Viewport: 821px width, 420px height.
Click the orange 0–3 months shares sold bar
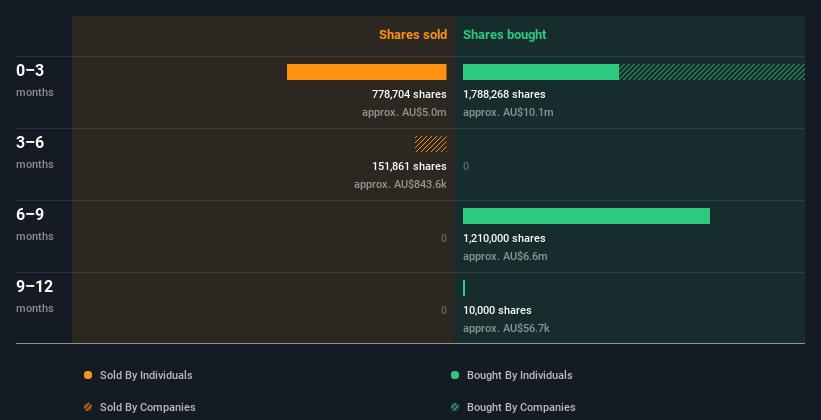point(367,72)
